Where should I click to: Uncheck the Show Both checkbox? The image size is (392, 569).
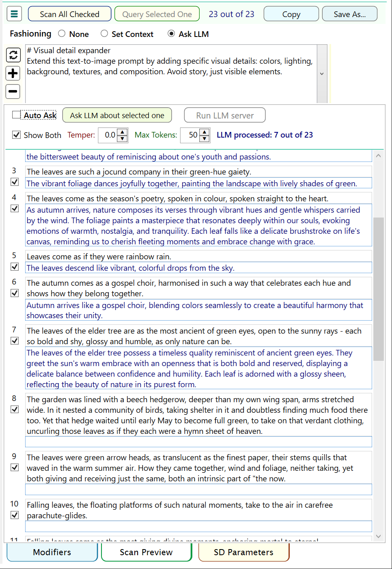click(x=16, y=135)
